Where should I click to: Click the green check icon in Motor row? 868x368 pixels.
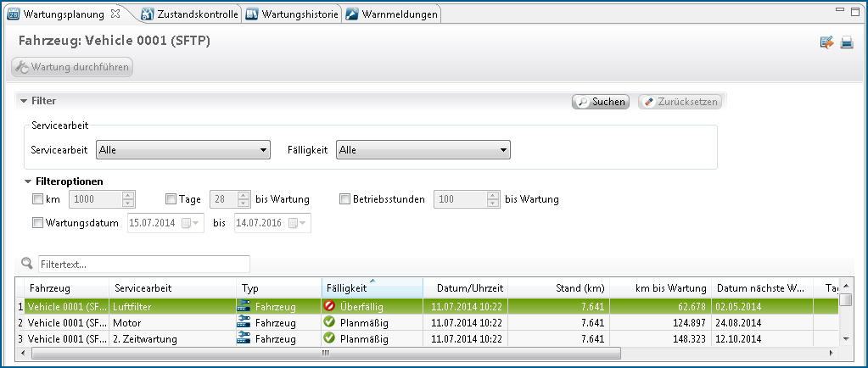click(329, 322)
